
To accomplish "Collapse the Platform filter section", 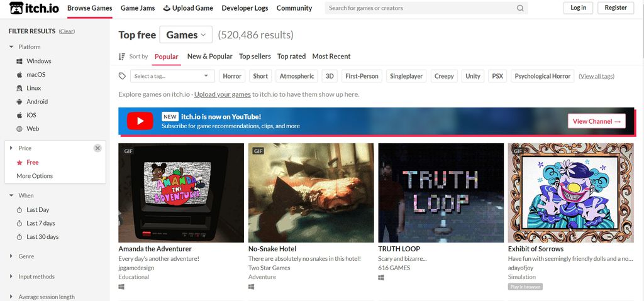I will point(11,47).
